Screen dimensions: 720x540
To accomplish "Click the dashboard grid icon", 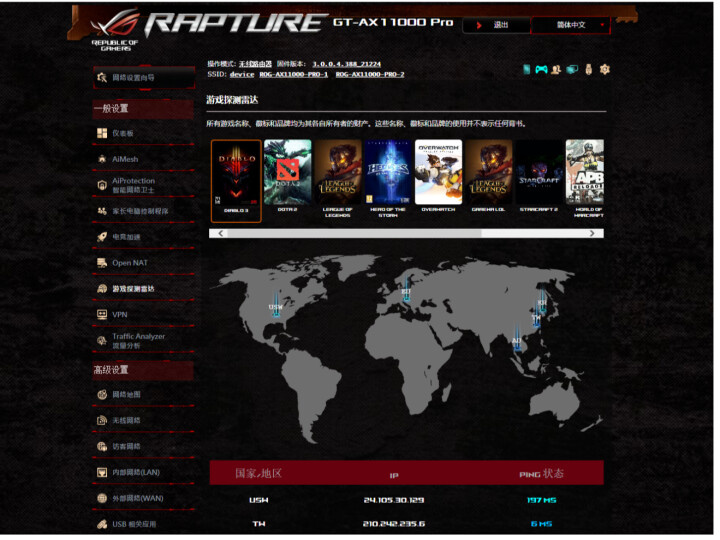I will 102,133.
